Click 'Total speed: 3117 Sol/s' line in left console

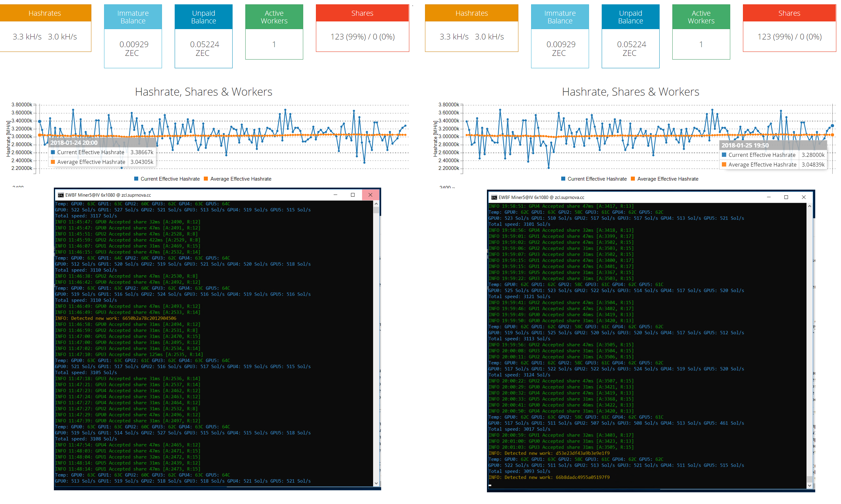[x=86, y=216]
